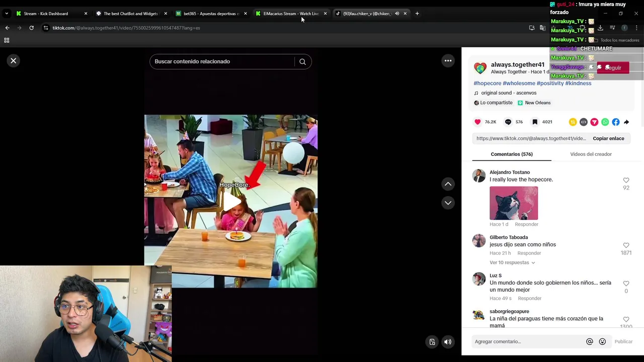Screen dimensions: 644x362
Task: Play the video with the center play button
Action: (x=231, y=202)
